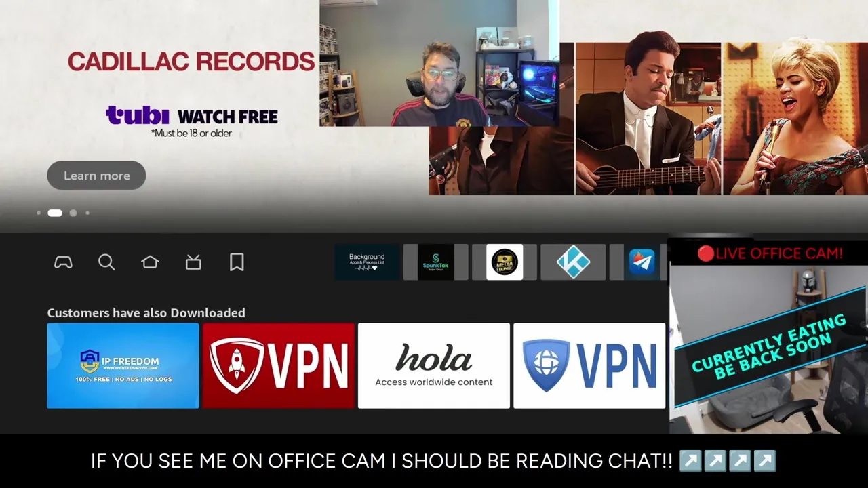
Task: Launch the SpunkTok app tile
Action: [x=435, y=262]
